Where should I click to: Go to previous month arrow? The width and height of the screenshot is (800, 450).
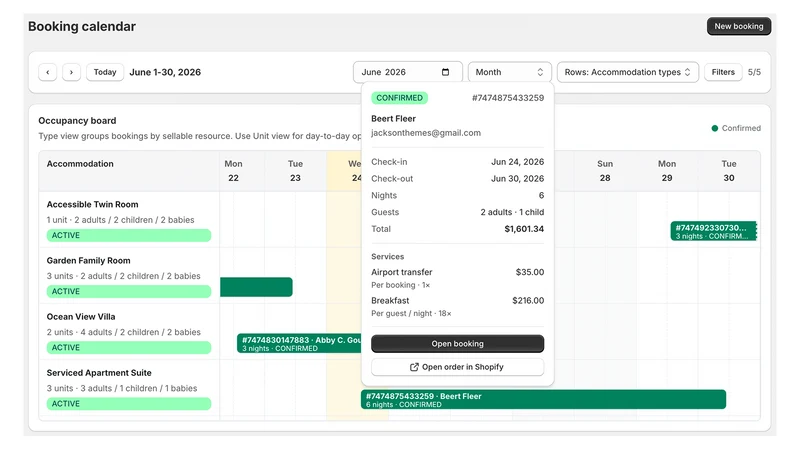click(47, 72)
